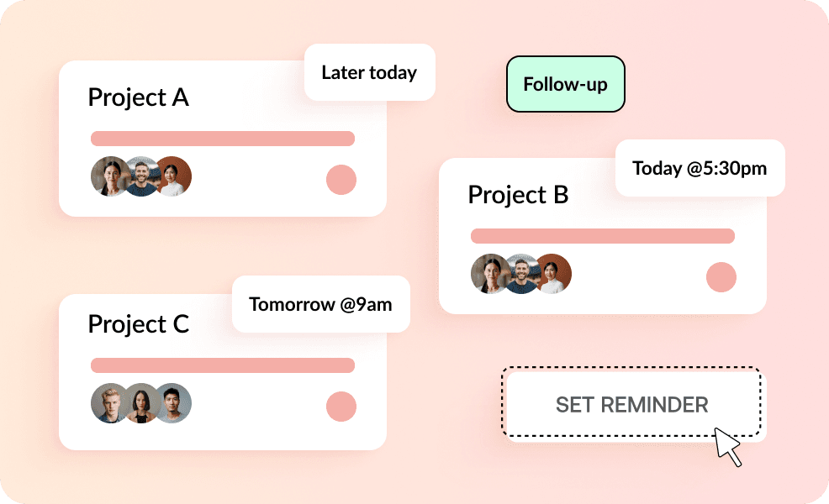This screenshot has height=504, width=829.
Task: Select third avatar on Project B card
Action: [x=555, y=274]
